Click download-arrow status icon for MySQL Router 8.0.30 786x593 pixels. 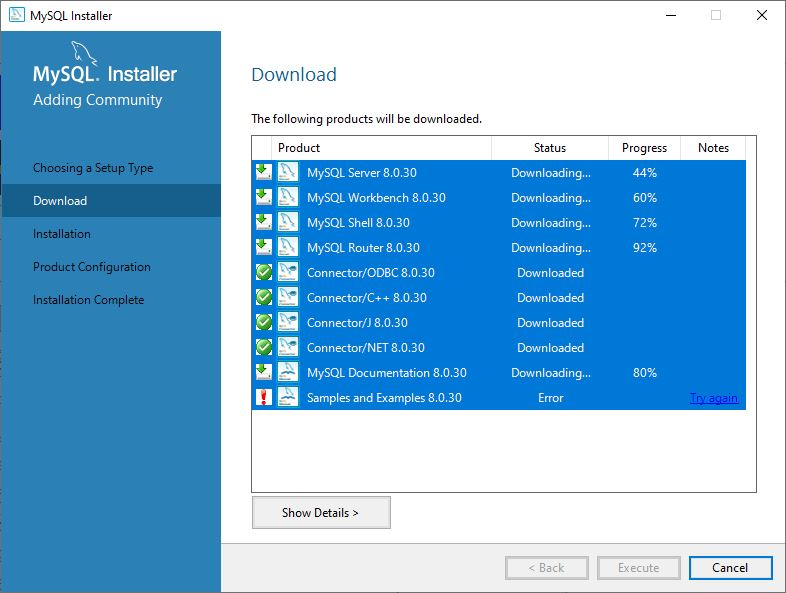(x=264, y=247)
